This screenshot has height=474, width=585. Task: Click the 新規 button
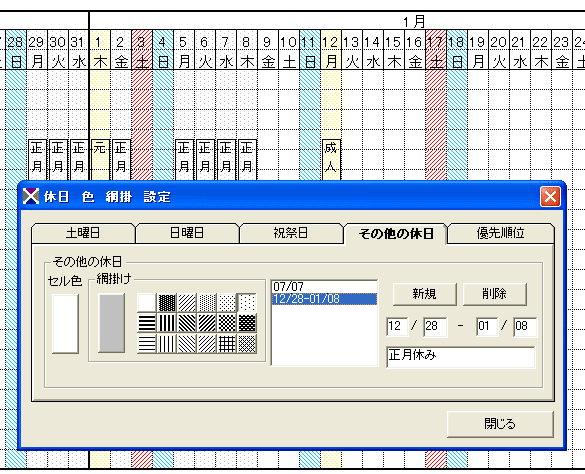point(425,294)
